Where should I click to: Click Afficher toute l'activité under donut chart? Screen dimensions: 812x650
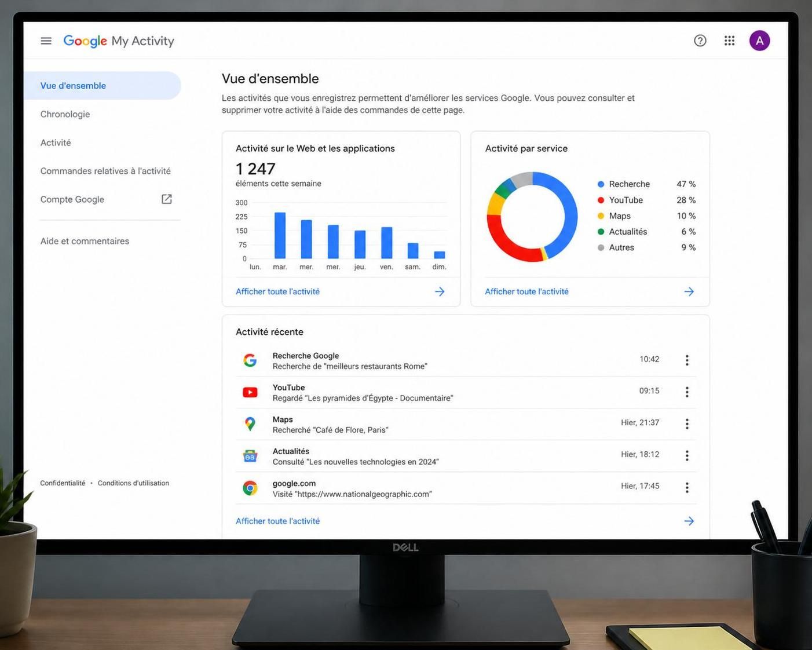[x=526, y=291]
